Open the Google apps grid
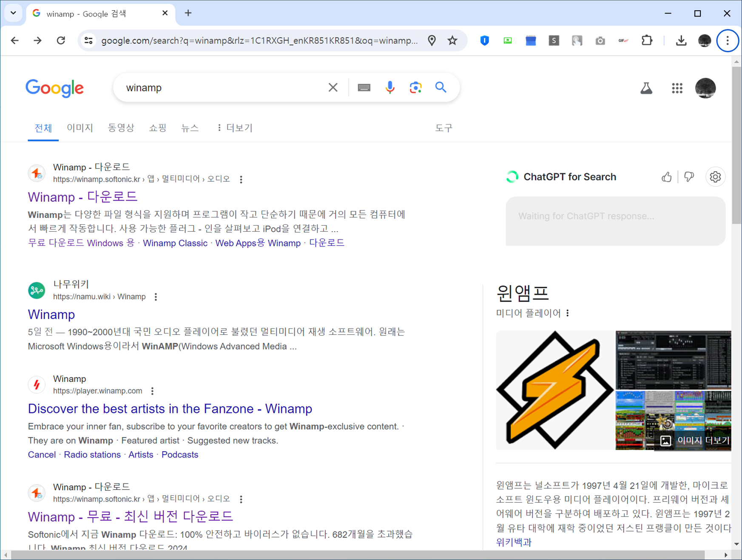Viewport: 742px width, 560px height. (677, 88)
